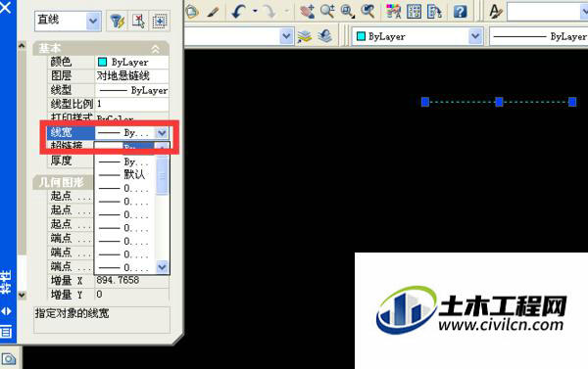Select the Pan realtime hand icon
The image size is (588, 369).
pos(308,12)
